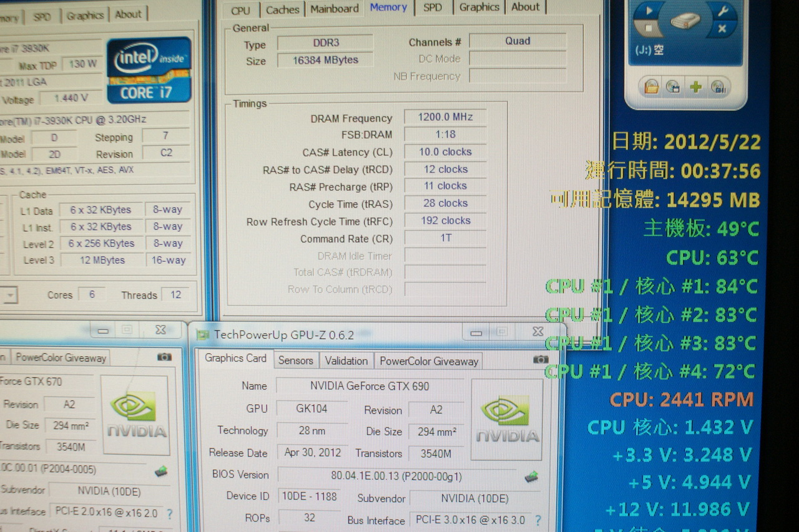The height and width of the screenshot is (532, 799).
Task: Click the +12 V: 11.986 V reading
Action: [677, 510]
